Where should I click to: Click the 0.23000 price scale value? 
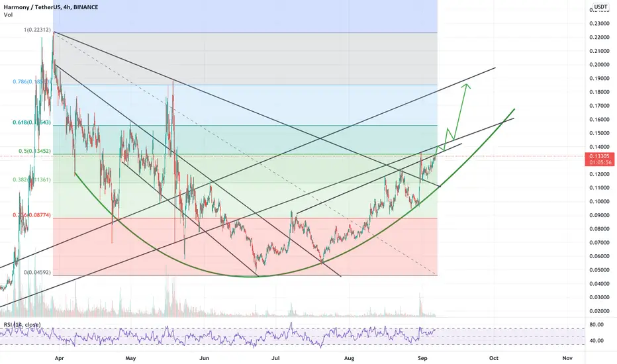(599, 24)
